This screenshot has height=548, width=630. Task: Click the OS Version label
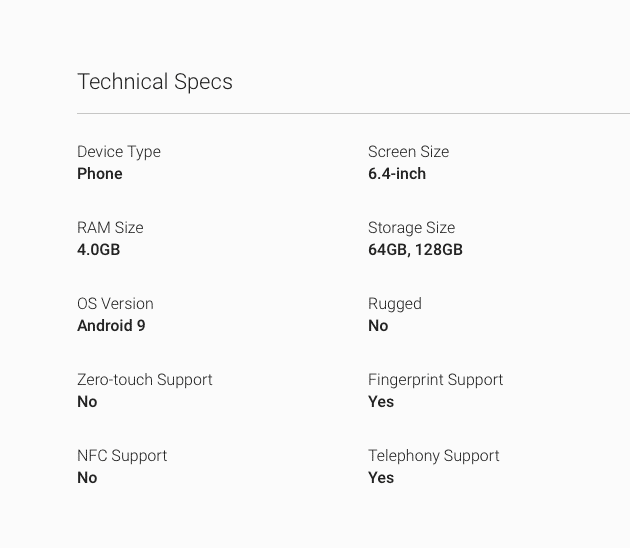(115, 304)
